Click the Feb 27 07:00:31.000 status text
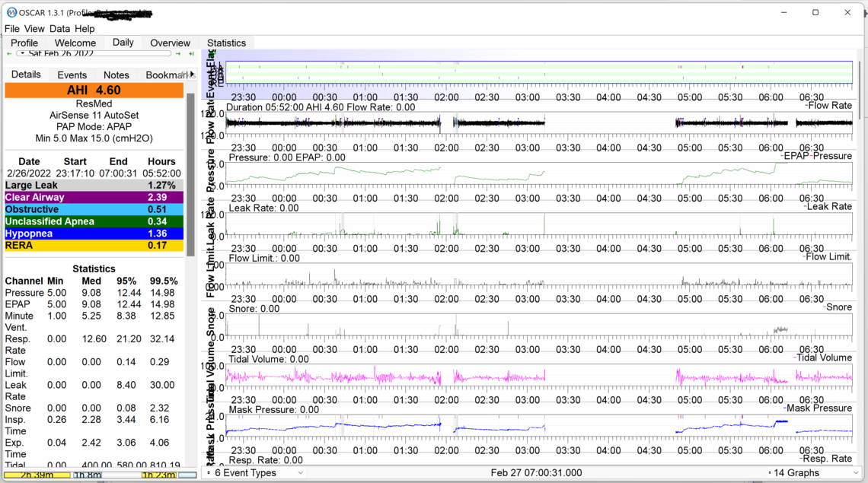The width and height of the screenshot is (868, 483). tap(536, 473)
